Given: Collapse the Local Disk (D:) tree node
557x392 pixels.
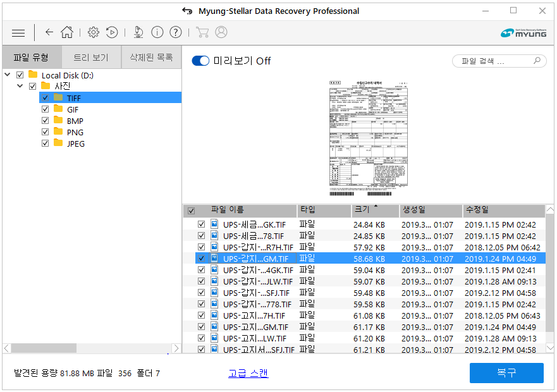Looking at the screenshot, I should pos(8,75).
